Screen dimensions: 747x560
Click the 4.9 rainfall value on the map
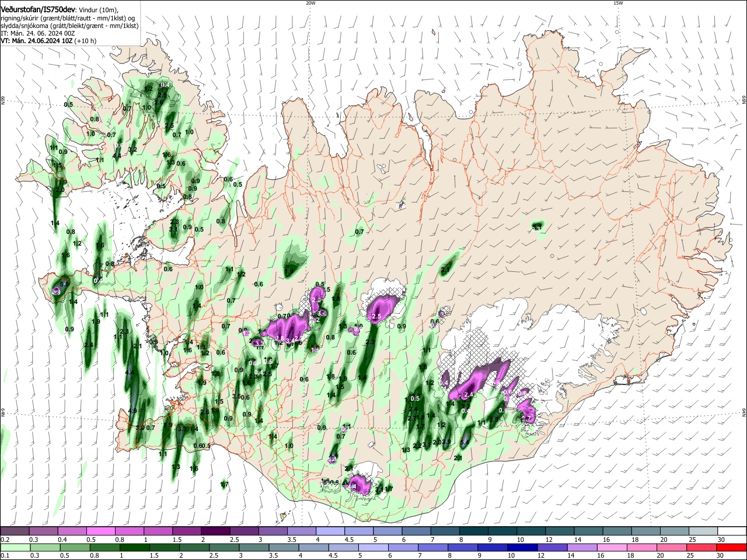pos(132,411)
